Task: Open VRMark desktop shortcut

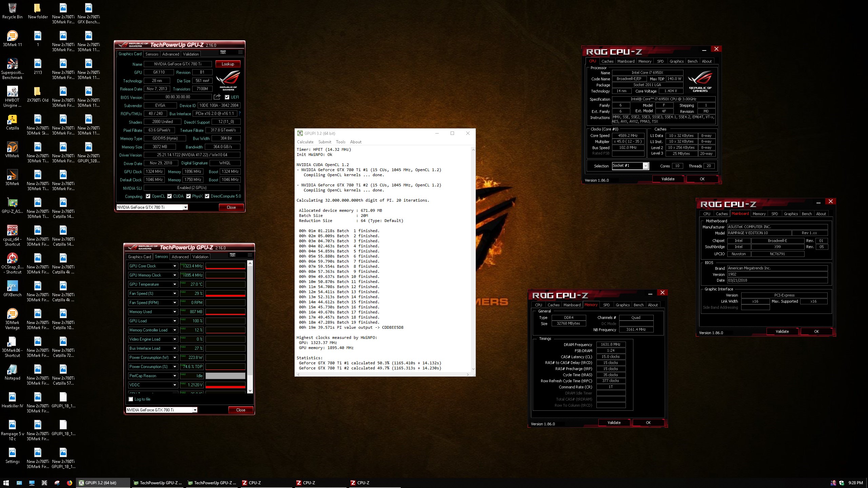Action: pyautogui.click(x=13, y=150)
